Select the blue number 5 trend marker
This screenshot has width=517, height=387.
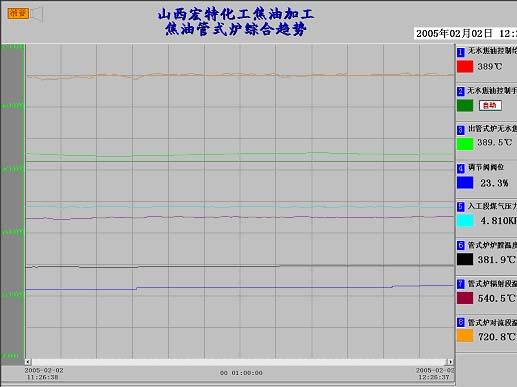click(461, 207)
